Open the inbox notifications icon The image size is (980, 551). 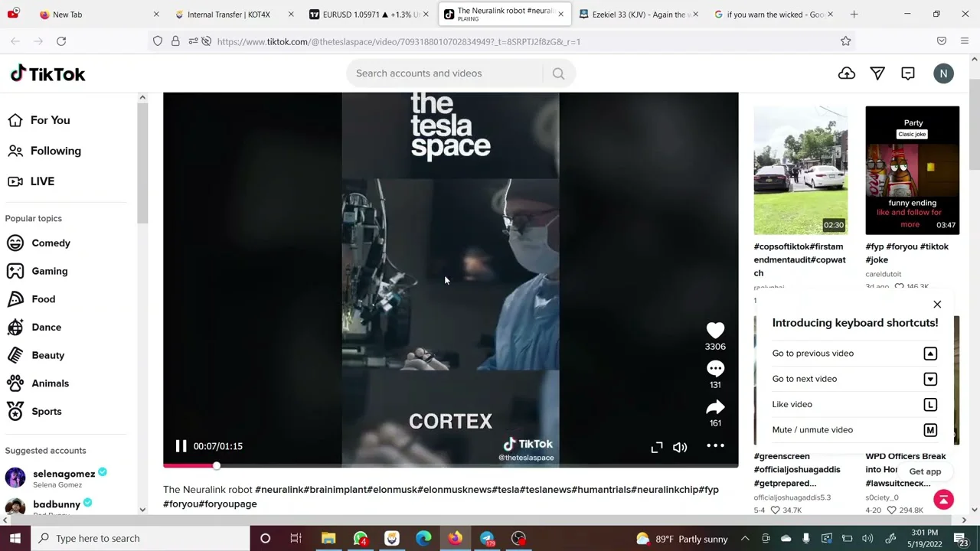click(908, 73)
